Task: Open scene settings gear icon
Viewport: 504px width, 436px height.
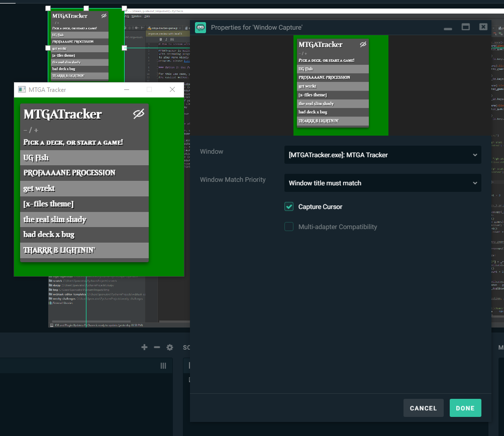Action: (x=170, y=347)
